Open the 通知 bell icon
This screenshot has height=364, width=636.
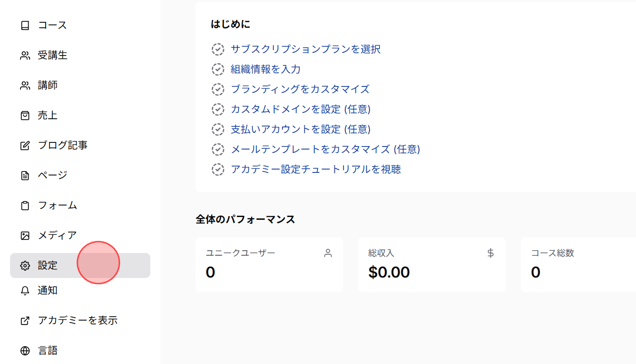click(24, 290)
